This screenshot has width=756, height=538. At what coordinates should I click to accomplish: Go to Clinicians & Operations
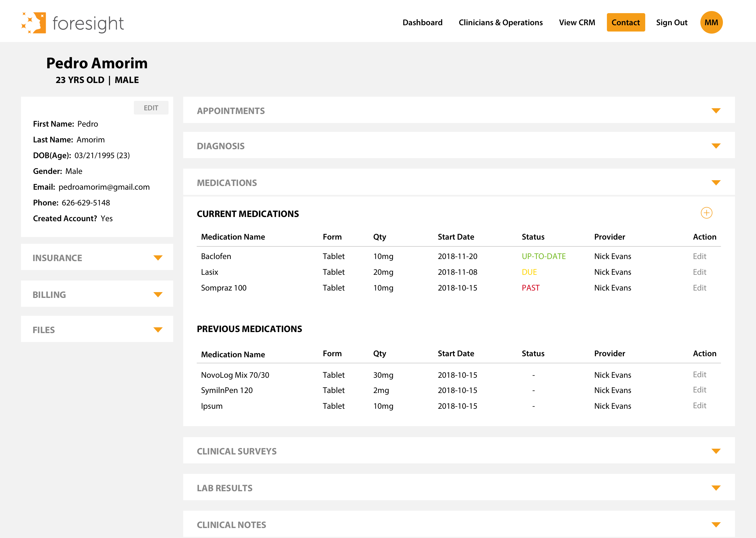(x=500, y=23)
